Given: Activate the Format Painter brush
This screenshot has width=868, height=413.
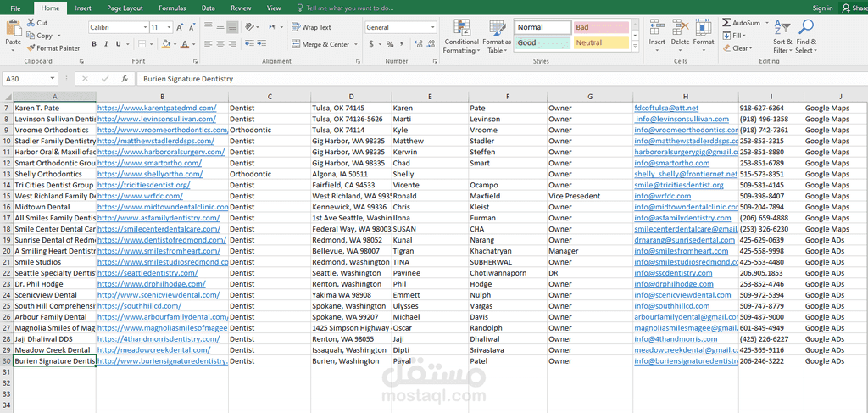Looking at the screenshot, I should 53,48.
